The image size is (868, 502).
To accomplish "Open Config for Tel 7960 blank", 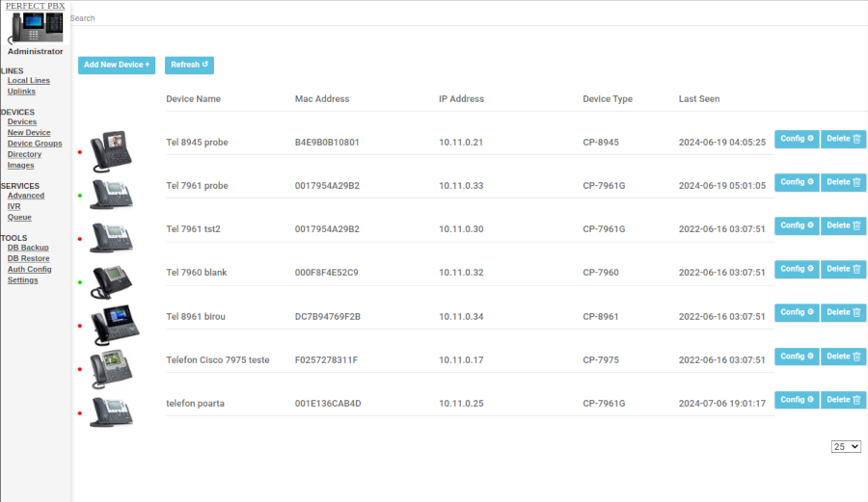I will [x=797, y=269].
